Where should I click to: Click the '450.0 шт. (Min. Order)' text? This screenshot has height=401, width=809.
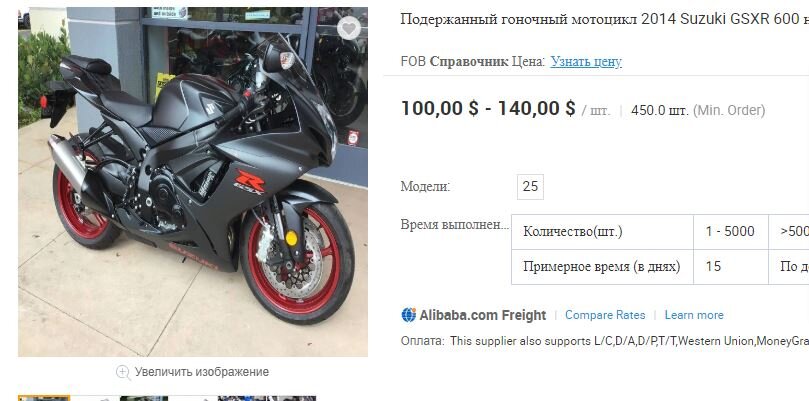(x=698, y=110)
